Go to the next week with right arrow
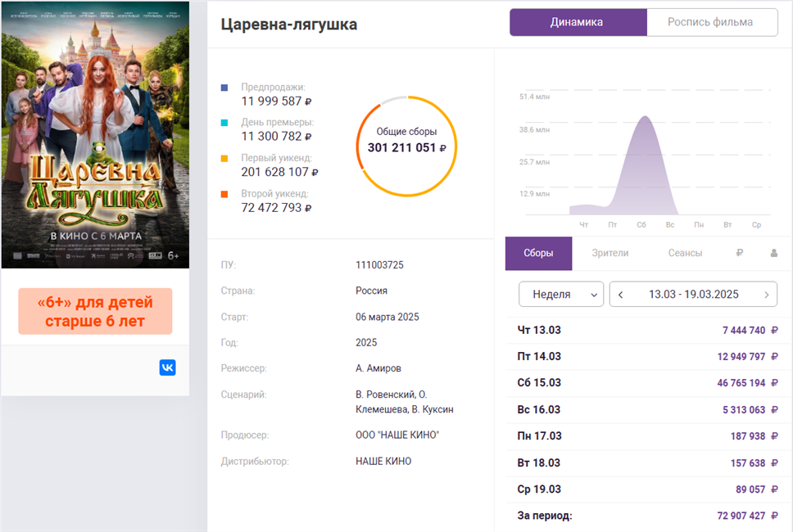The height and width of the screenshot is (532, 793). coord(767,295)
